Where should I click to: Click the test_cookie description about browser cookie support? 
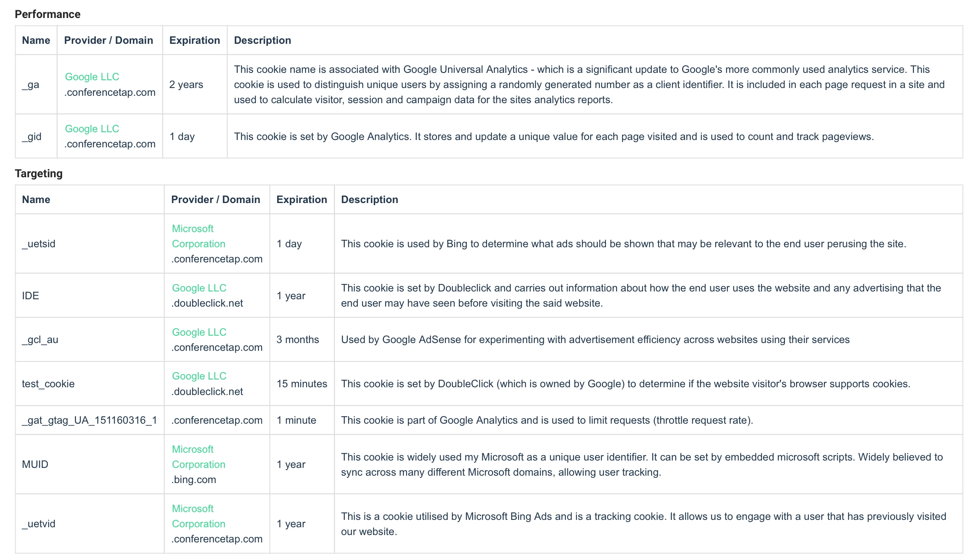tap(626, 384)
